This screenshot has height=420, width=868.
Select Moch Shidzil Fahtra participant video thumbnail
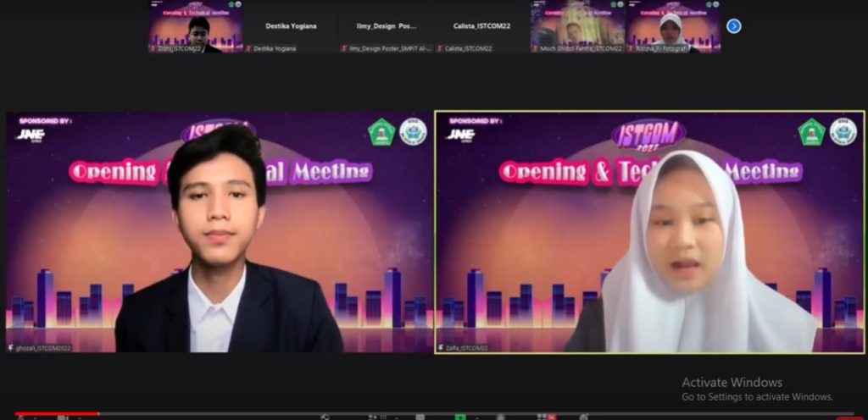pos(578,26)
